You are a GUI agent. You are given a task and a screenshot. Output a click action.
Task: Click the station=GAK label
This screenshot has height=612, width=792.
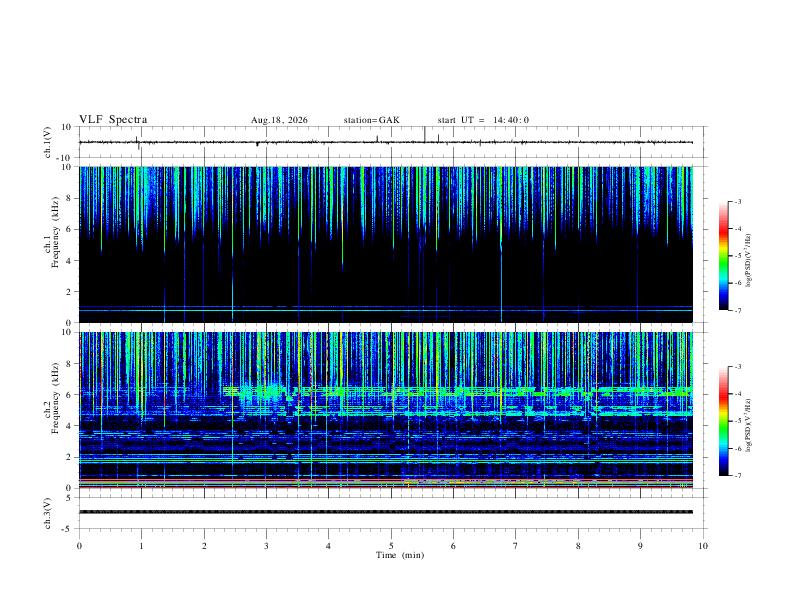click(372, 120)
